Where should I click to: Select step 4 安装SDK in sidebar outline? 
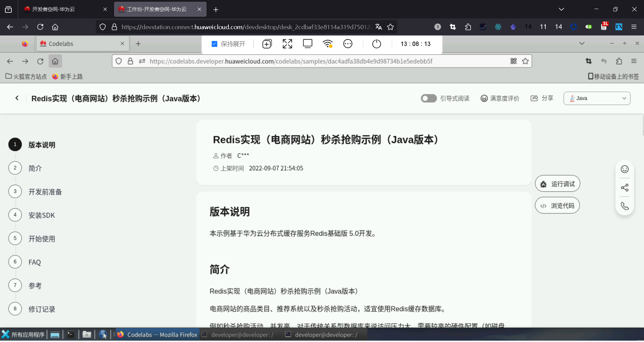point(42,215)
